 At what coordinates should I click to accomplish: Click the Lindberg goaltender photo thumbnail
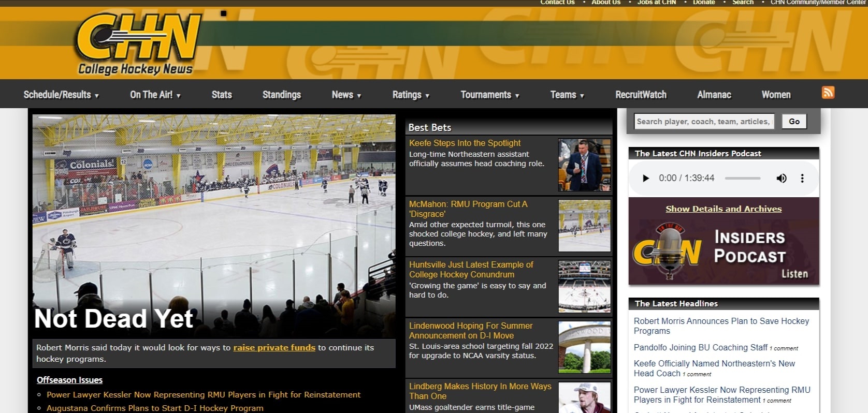point(584,397)
